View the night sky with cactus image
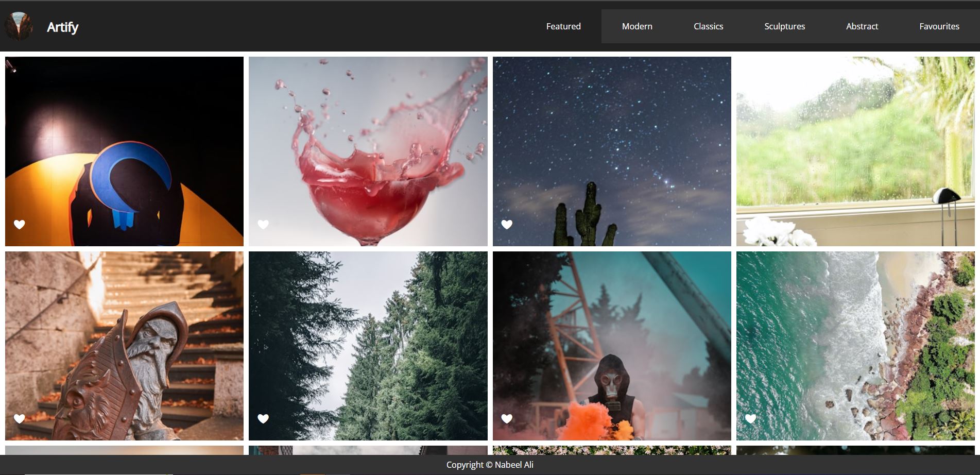The image size is (980, 475). click(612, 151)
